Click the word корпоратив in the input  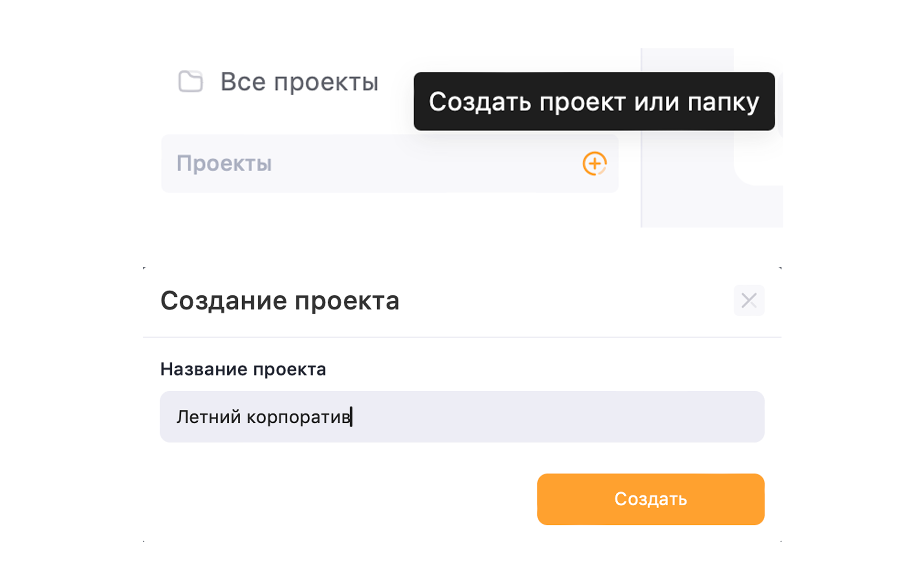click(x=298, y=417)
